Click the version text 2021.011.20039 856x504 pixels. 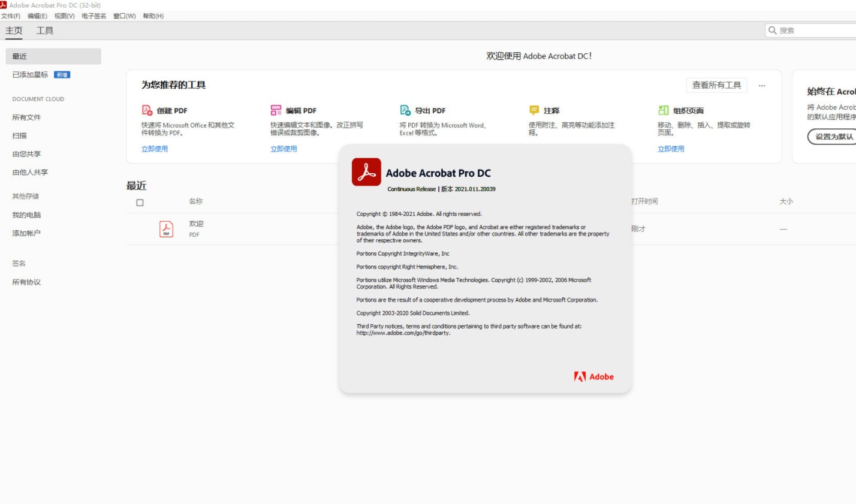coord(475,189)
